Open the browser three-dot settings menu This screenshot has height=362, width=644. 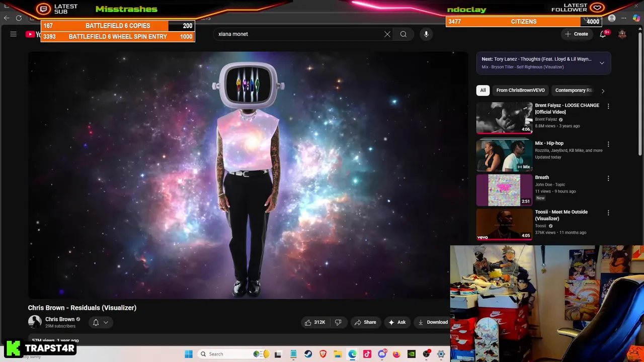tap(624, 19)
